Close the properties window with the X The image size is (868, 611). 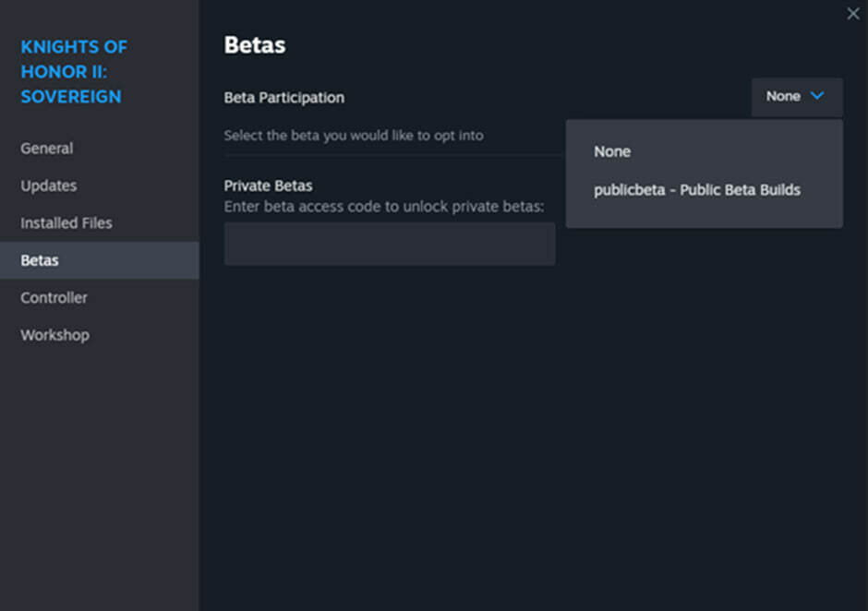[853, 13]
